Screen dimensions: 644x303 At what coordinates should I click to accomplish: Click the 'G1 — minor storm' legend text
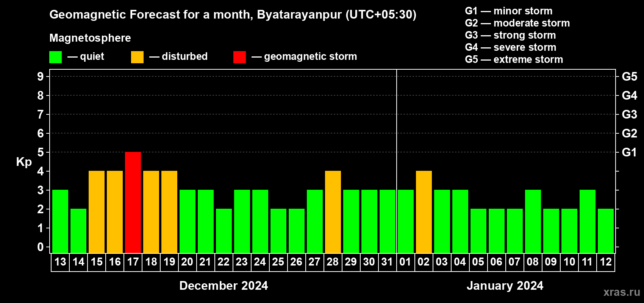pos(509,11)
